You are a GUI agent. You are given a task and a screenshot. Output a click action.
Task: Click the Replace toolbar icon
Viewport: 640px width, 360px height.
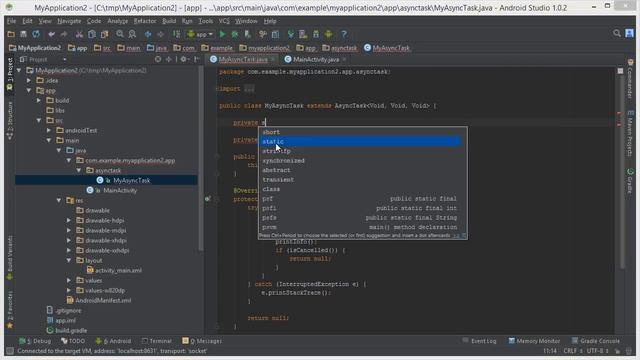tap(132, 34)
